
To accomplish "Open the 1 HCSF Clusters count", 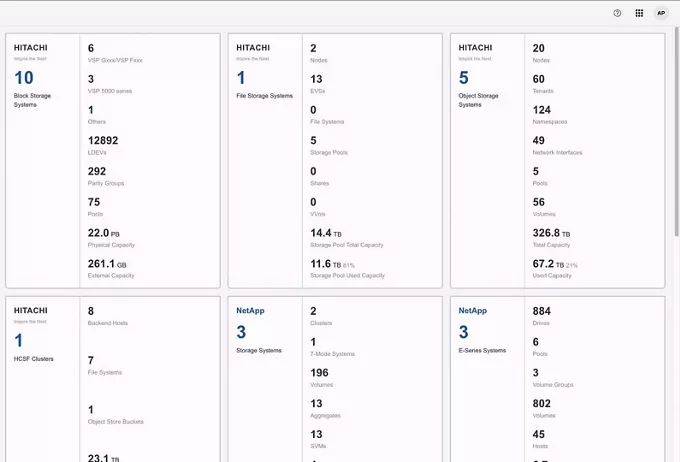I will (x=19, y=341).
